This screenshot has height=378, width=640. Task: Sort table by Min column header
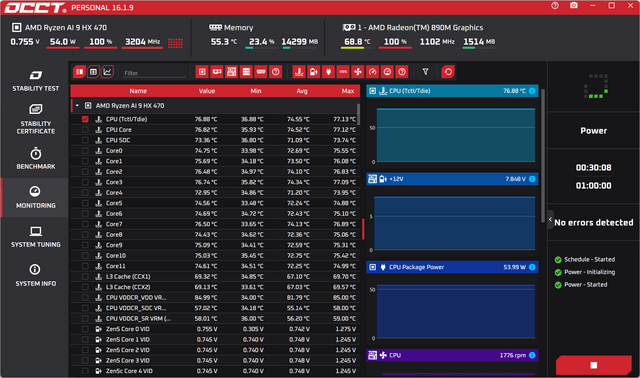point(256,91)
